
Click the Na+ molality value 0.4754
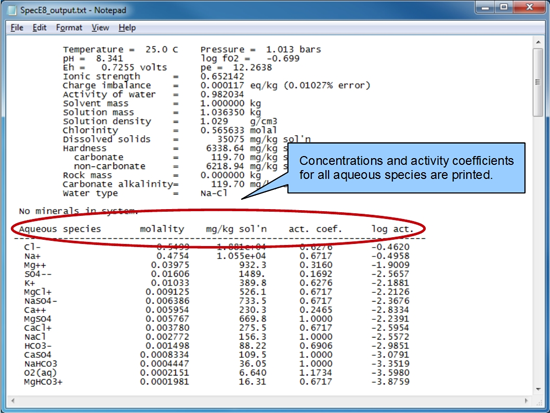click(173, 256)
